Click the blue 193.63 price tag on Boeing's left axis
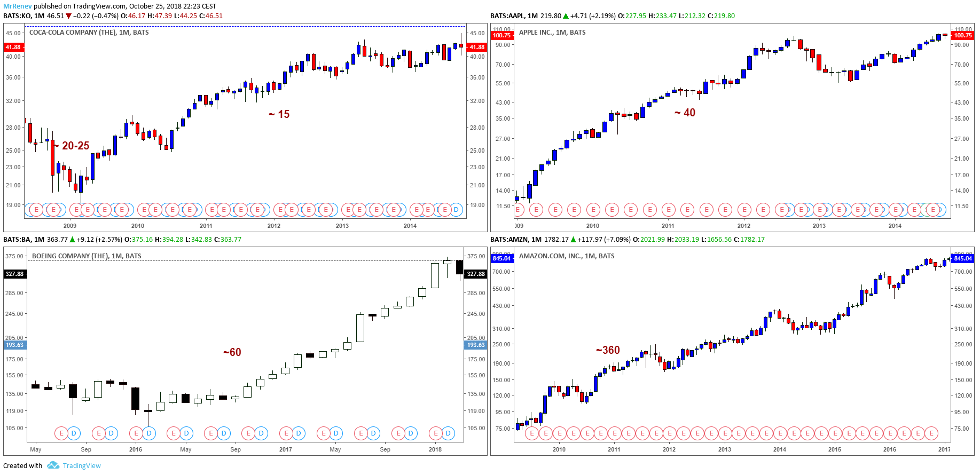The height and width of the screenshot is (475, 980). click(x=14, y=345)
